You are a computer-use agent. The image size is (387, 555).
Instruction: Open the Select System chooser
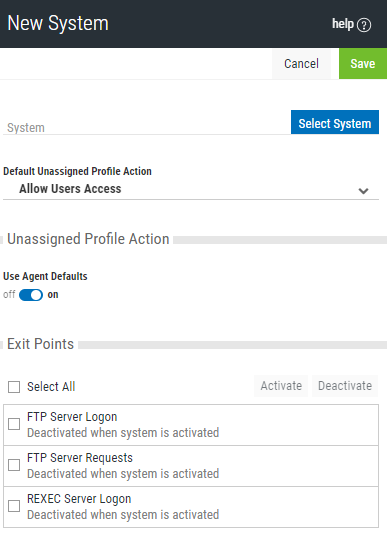point(335,122)
